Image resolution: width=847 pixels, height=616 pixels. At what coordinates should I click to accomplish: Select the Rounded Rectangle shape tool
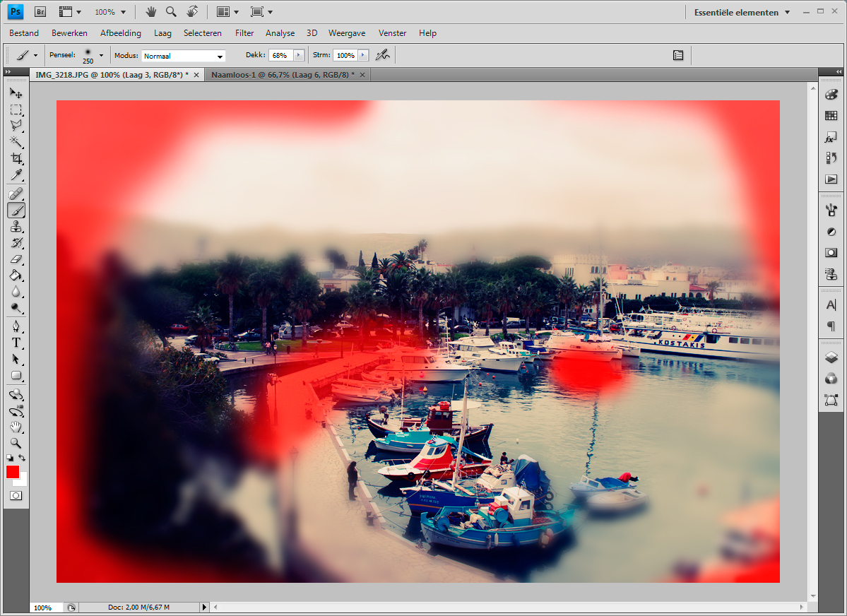[16, 376]
